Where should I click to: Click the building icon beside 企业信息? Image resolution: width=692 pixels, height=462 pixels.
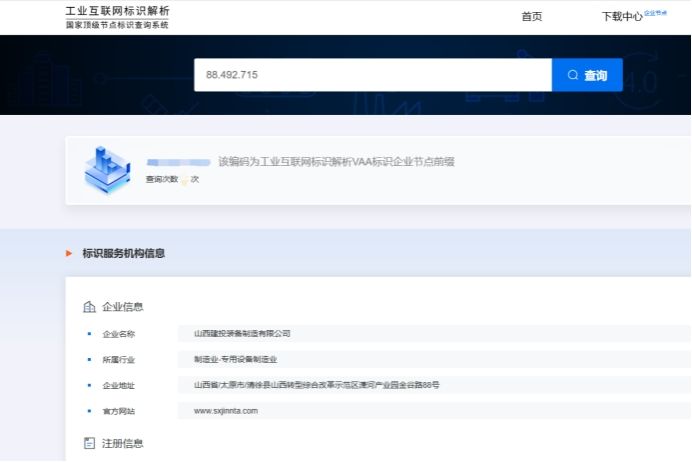(x=89, y=307)
